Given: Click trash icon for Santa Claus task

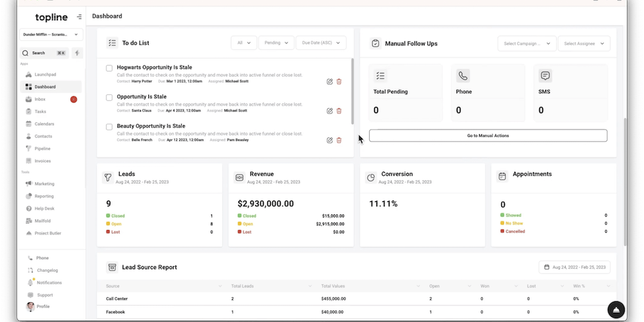Looking at the screenshot, I should point(339,111).
